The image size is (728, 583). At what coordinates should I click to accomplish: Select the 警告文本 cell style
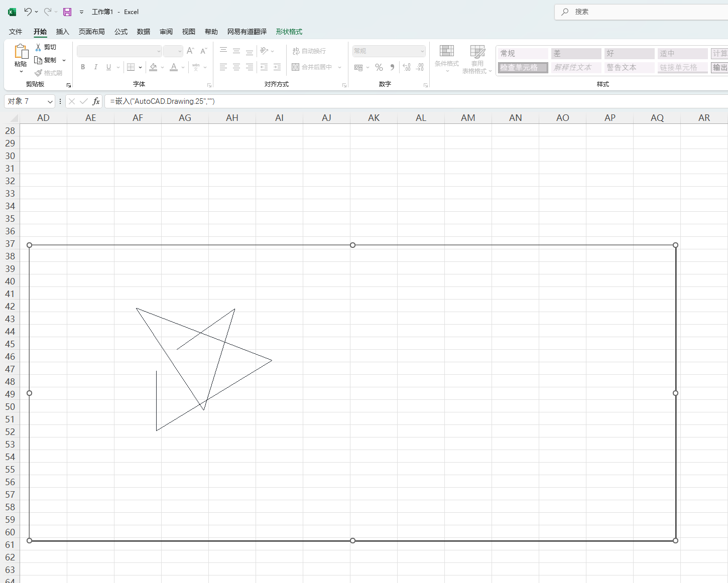630,67
